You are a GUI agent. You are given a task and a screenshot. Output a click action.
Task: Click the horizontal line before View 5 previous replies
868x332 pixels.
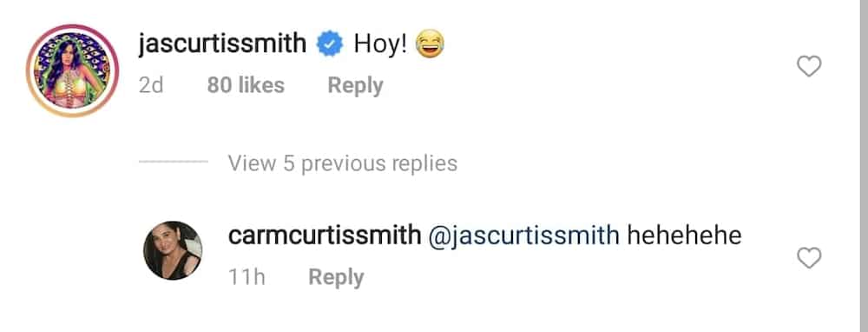(173, 162)
